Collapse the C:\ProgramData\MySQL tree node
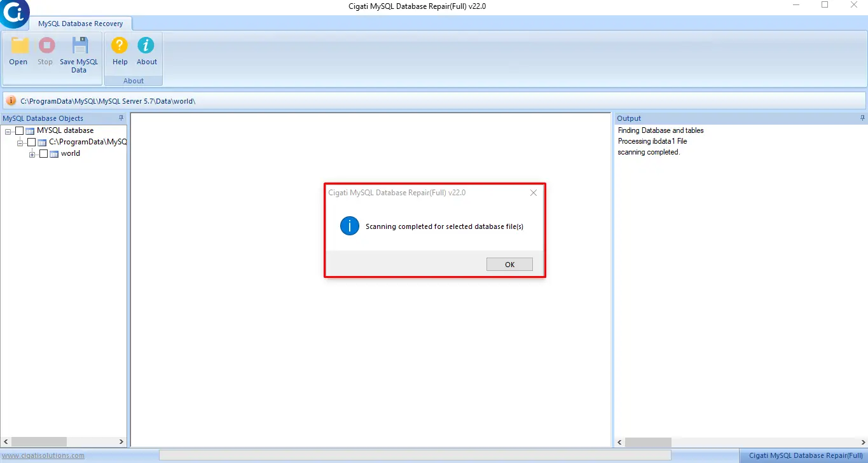 click(x=20, y=142)
